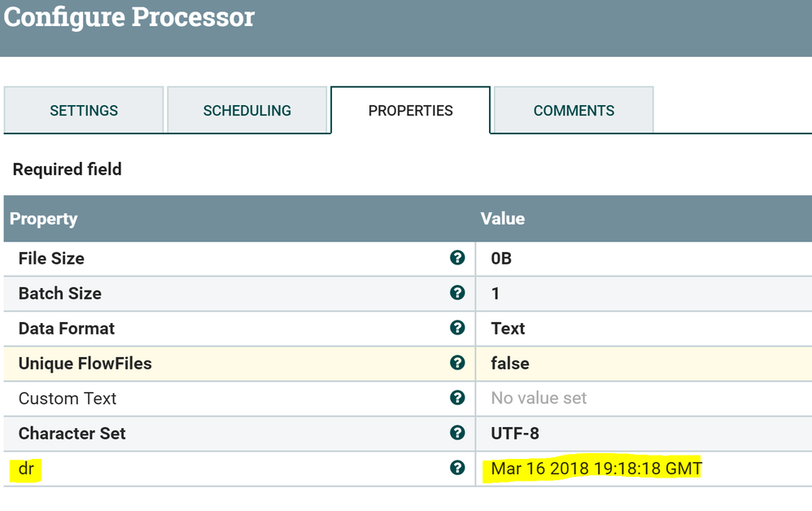The width and height of the screenshot is (812, 511).
Task: Edit the Batch Size value 1
Action: [x=495, y=294]
